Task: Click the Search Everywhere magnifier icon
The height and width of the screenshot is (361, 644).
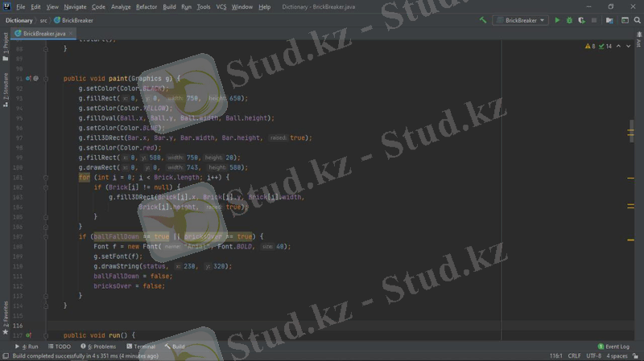Action: 637,20
